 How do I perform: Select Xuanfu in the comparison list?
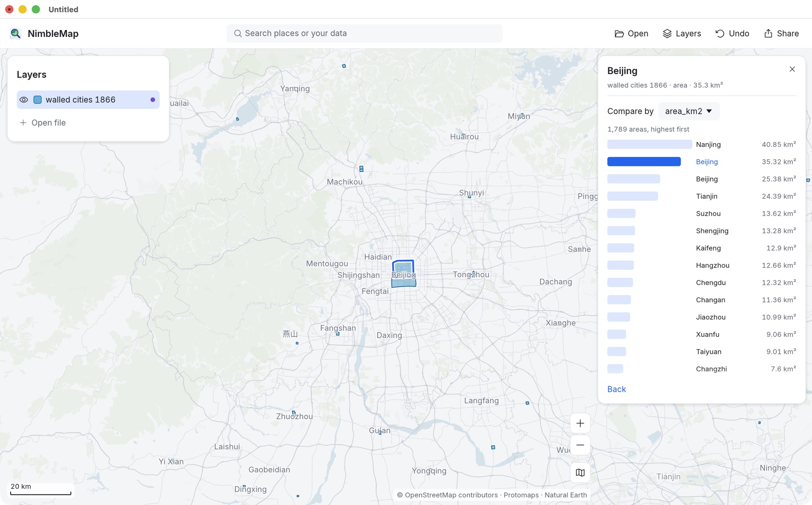pyautogui.click(x=701, y=334)
